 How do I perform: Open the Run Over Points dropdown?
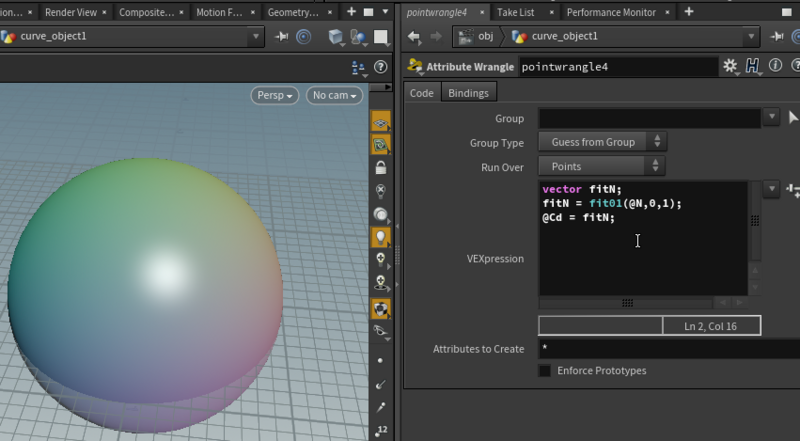[x=602, y=166]
